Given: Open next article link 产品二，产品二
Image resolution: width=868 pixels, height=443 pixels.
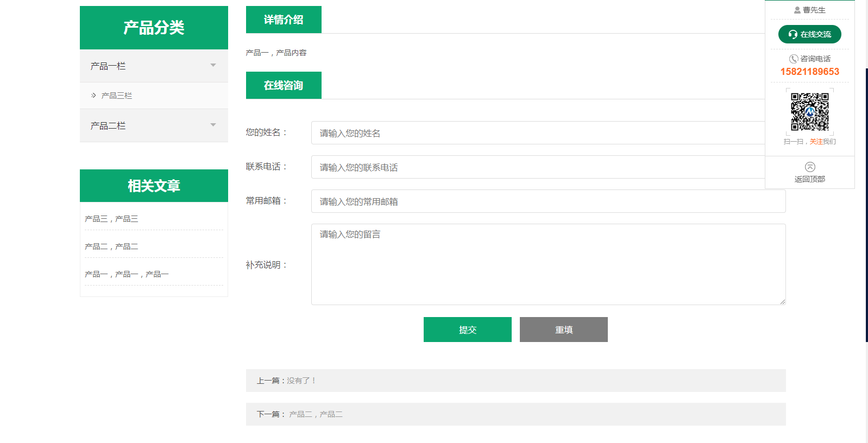Looking at the screenshot, I should pos(316,414).
